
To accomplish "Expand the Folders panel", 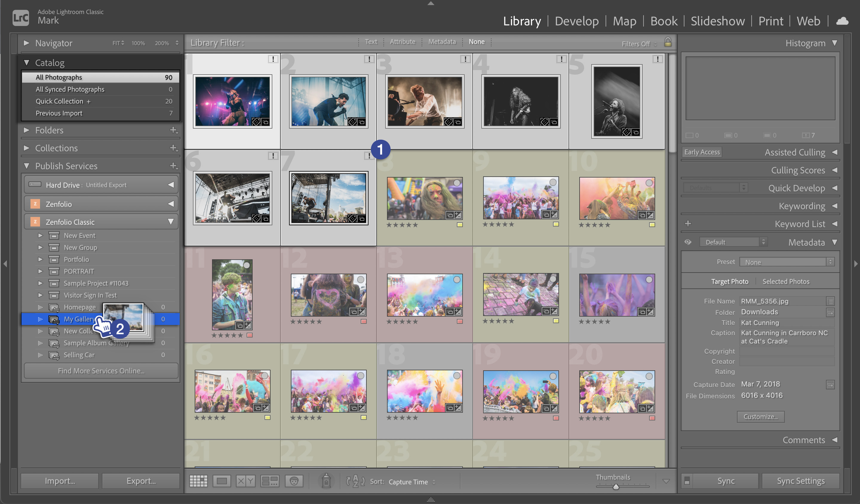I will click(26, 130).
